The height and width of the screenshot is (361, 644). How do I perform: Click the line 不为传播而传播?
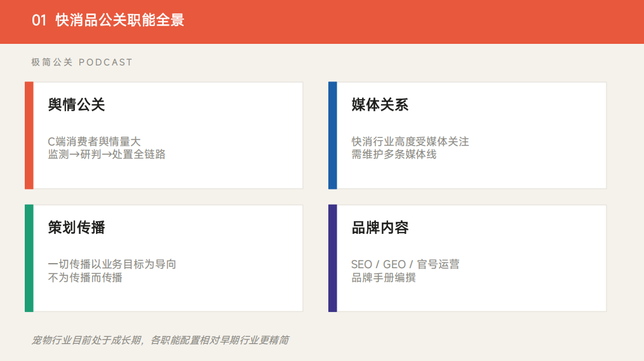click(85, 278)
